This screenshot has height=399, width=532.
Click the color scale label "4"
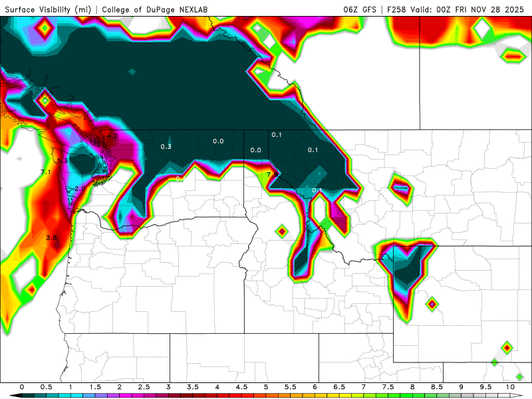coord(217,387)
